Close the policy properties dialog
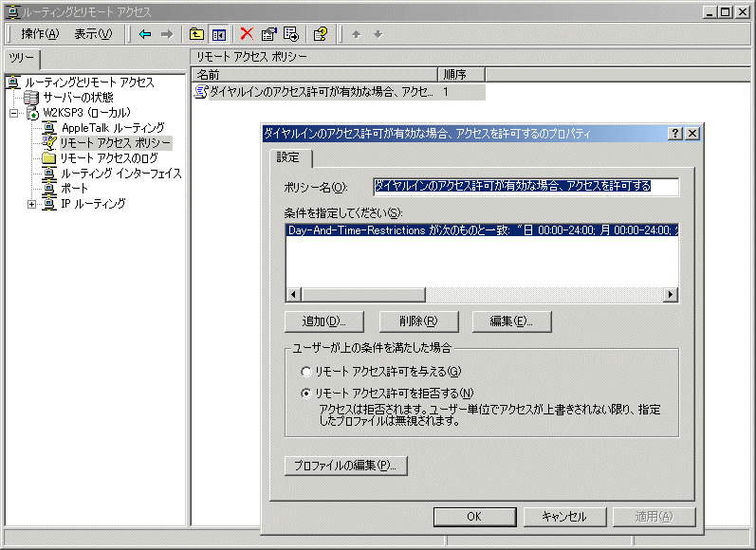 (692, 134)
